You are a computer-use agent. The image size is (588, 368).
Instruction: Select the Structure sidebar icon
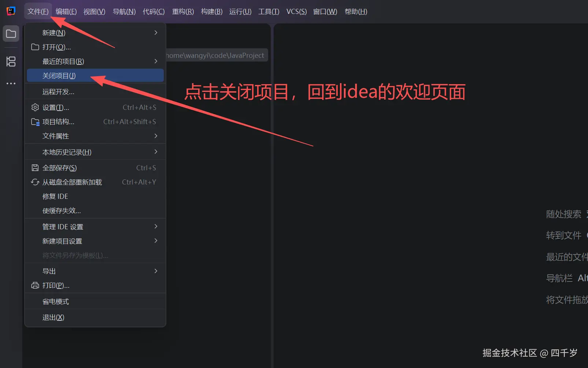pyautogui.click(x=11, y=62)
